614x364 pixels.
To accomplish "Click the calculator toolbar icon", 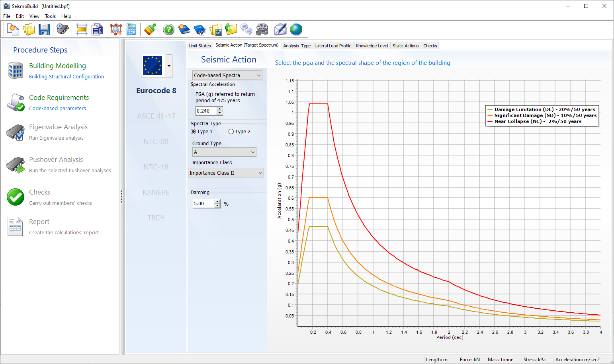I will click(131, 29).
